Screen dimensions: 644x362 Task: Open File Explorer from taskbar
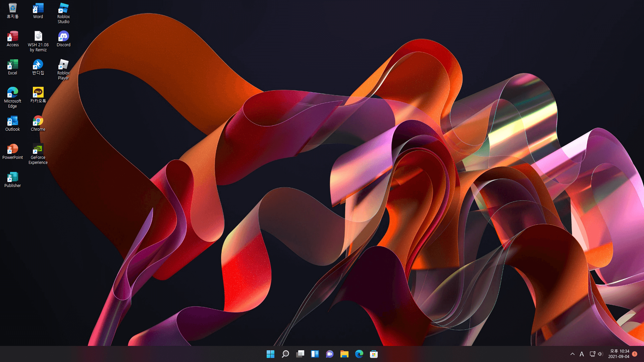click(x=344, y=354)
